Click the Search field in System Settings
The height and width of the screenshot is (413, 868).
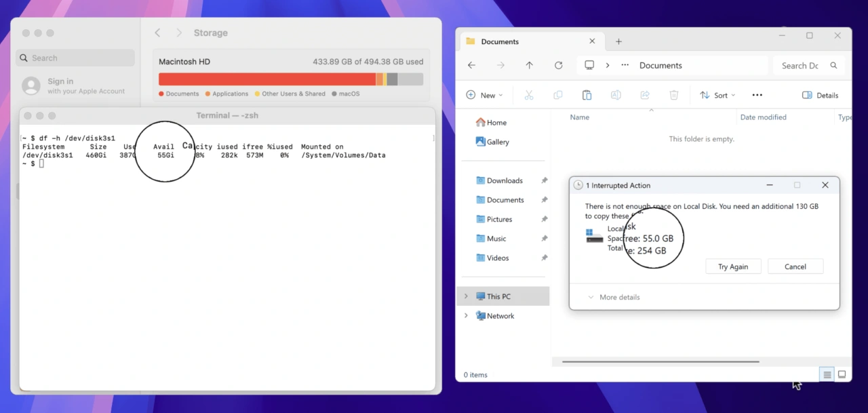[x=76, y=58]
